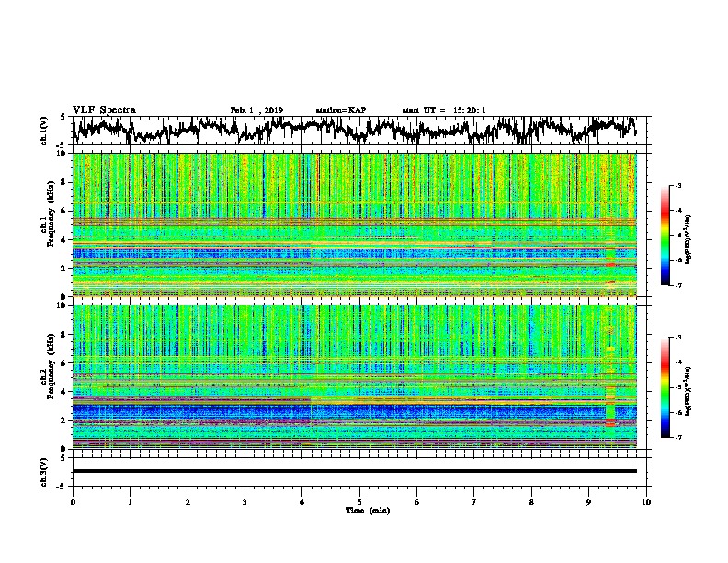Select the "start UT = 15:20:1" text
This screenshot has height=563, width=728.
(444, 110)
